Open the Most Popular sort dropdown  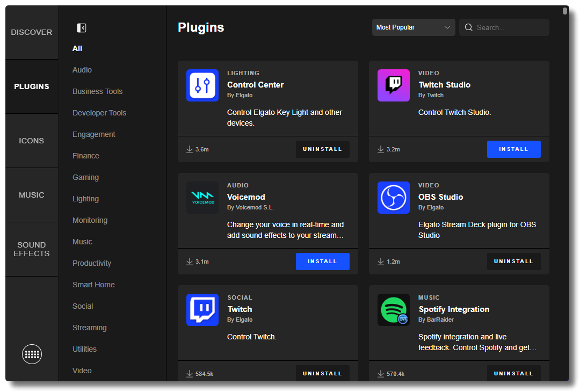click(x=413, y=27)
